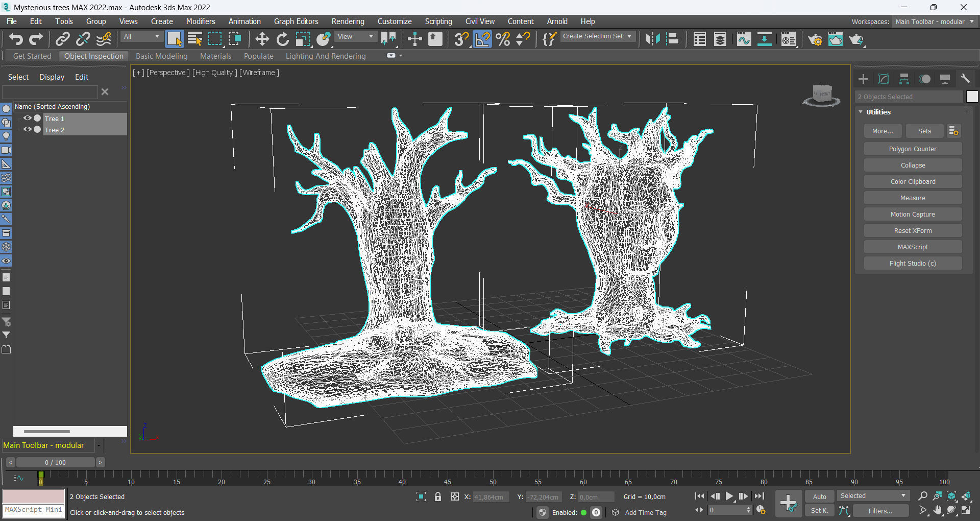Viewport: 980px width, 521px height.
Task: Click the More... utilities button
Action: 883,131
